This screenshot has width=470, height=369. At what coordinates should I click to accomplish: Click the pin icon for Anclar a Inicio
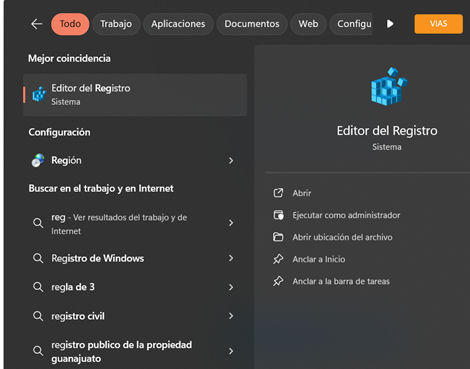[278, 259]
